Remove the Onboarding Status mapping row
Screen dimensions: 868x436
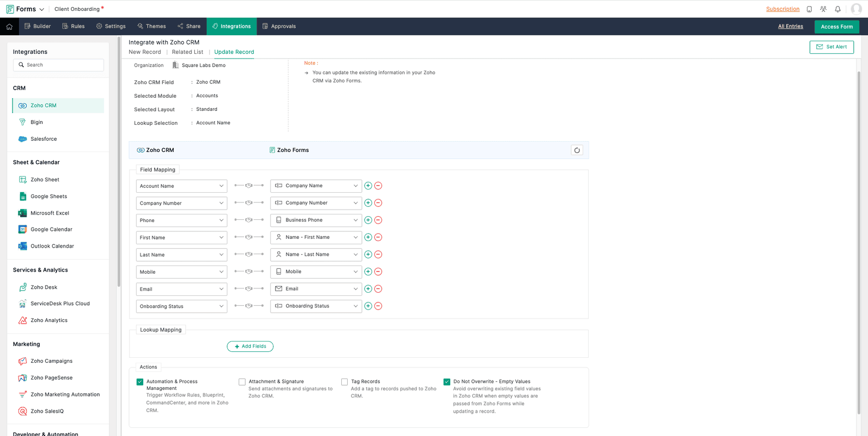pos(378,306)
